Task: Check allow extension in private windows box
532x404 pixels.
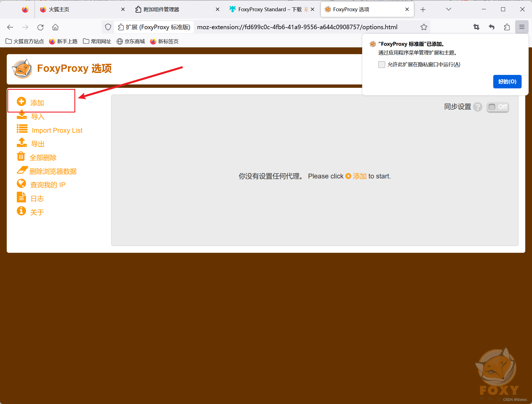Action: click(382, 65)
